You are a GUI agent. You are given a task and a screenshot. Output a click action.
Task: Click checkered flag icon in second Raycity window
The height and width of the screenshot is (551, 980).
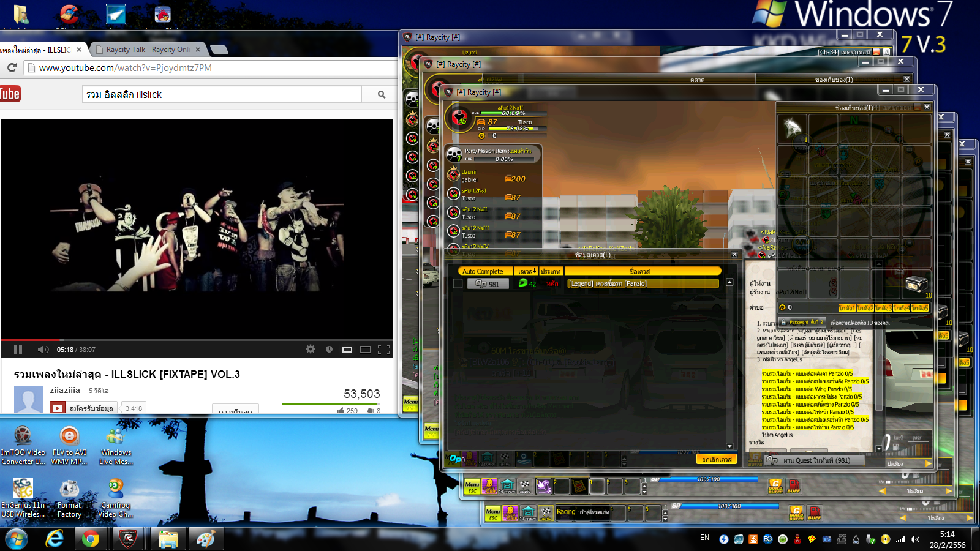point(525,487)
